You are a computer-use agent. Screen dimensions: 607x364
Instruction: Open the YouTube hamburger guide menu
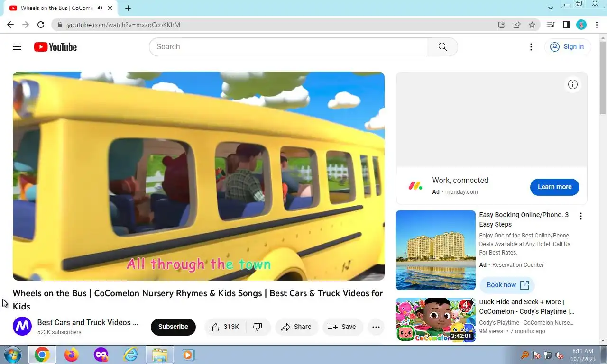click(x=17, y=46)
